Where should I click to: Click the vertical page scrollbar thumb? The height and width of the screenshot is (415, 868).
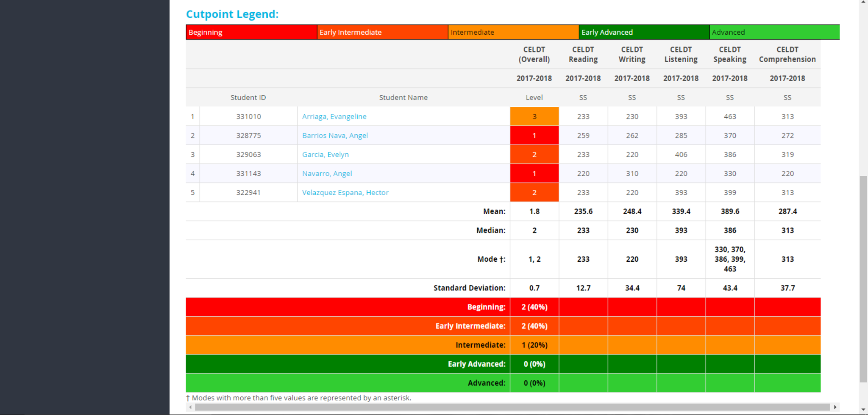863,279
